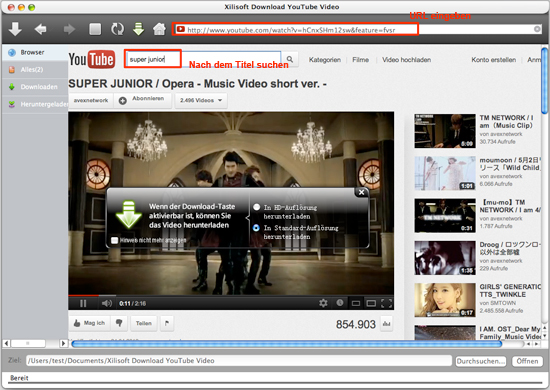Open the Home page icon

pos(159,29)
